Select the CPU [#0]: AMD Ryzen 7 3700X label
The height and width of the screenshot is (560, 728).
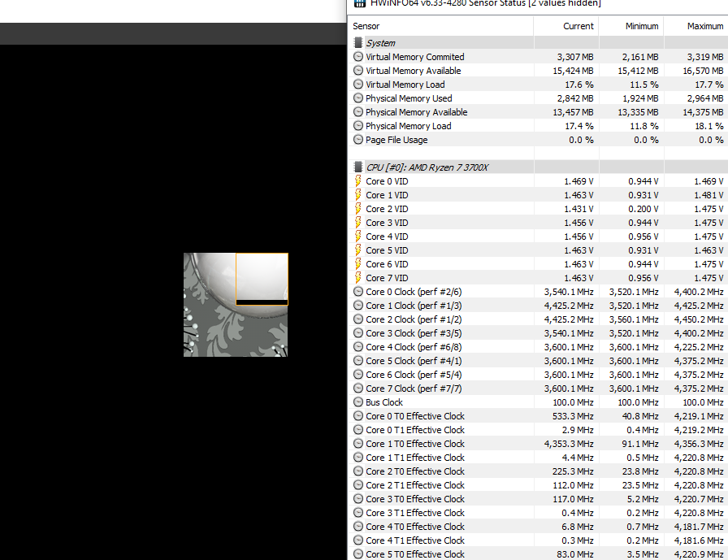point(427,167)
